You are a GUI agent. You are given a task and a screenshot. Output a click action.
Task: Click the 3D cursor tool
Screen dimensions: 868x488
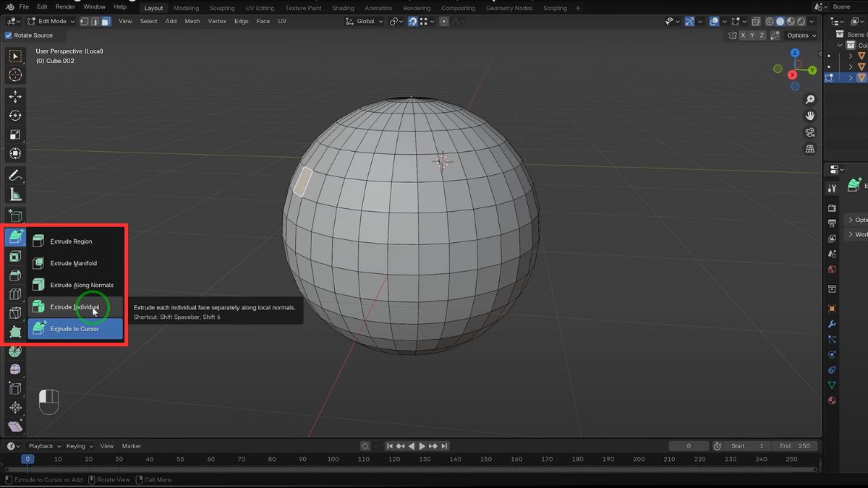point(14,75)
